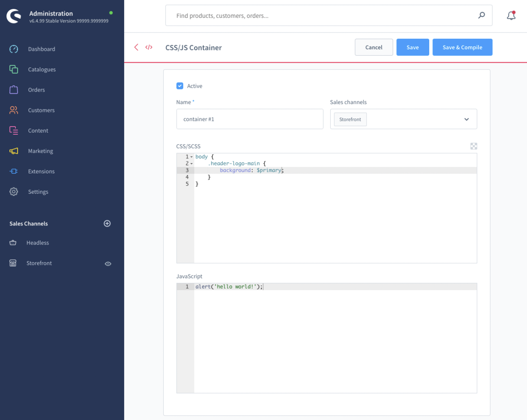
Task: Click Save & Compile button
Action: pyautogui.click(x=462, y=47)
